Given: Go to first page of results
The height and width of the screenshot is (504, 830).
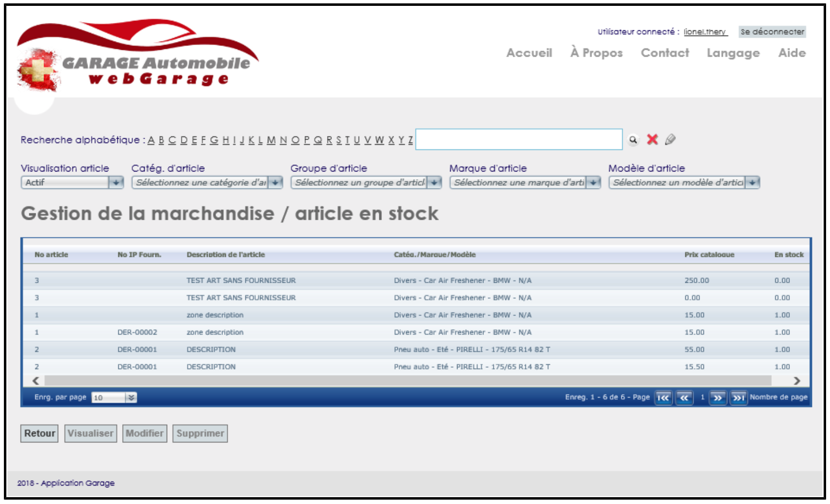Looking at the screenshot, I should [x=663, y=398].
